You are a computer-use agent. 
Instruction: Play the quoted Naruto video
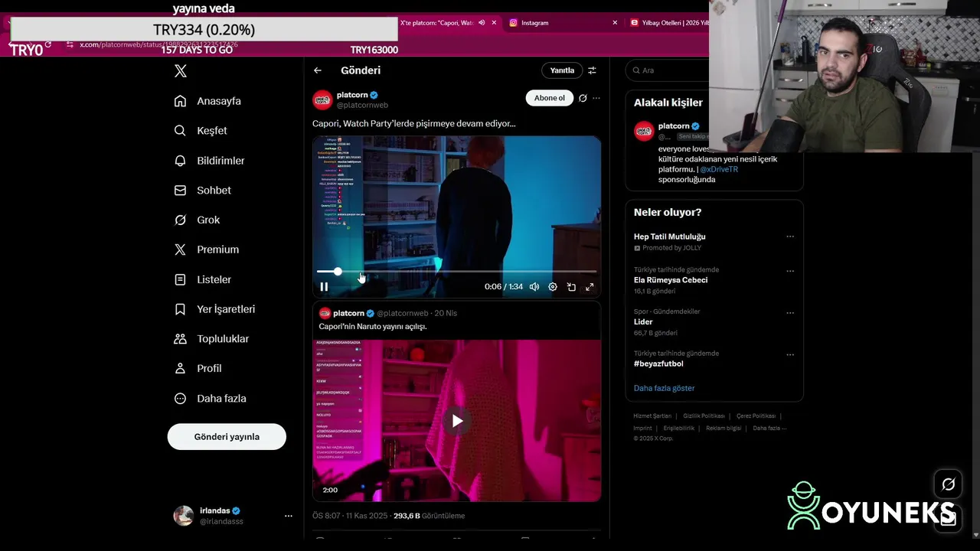[457, 421]
